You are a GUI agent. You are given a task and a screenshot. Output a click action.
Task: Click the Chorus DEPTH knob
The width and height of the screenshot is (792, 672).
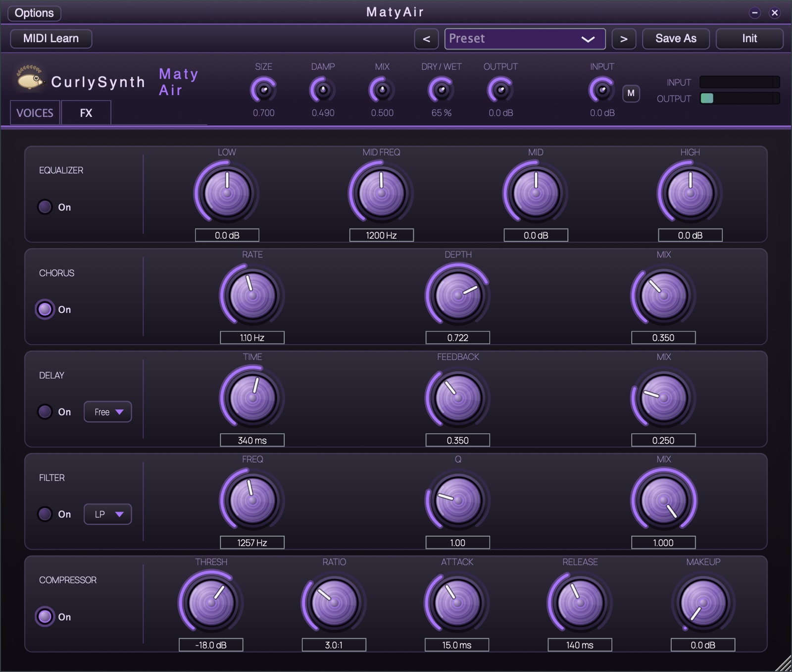click(458, 296)
